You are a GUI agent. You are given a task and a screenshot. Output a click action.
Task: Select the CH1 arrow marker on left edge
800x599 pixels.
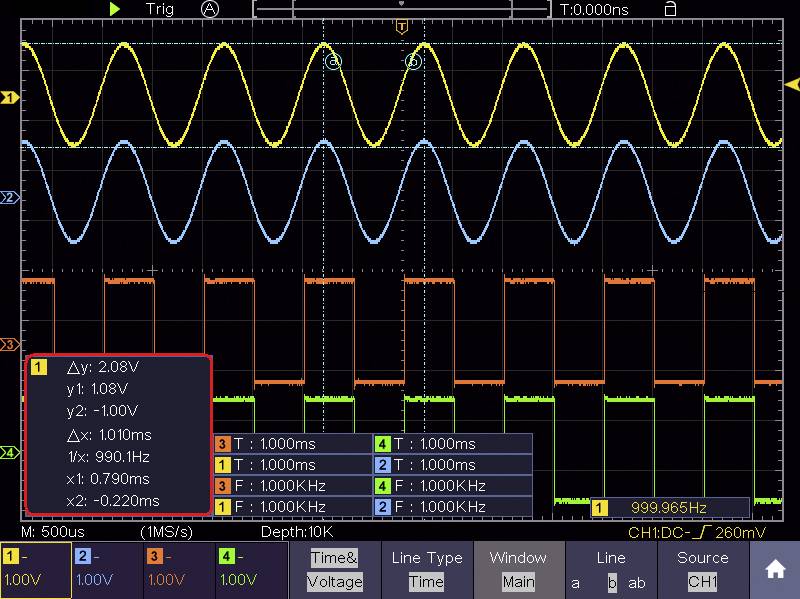pos(8,99)
